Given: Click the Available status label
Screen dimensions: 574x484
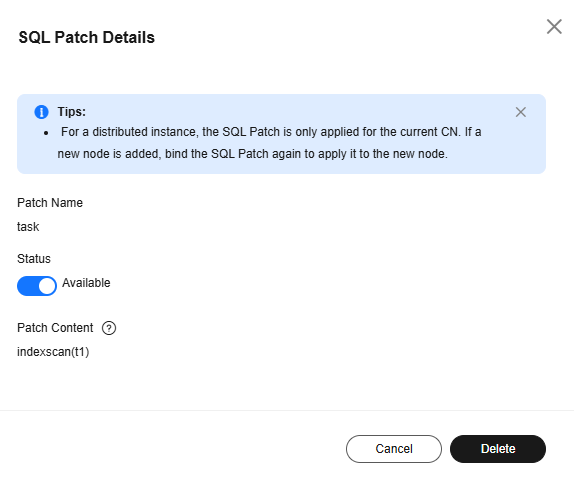Looking at the screenshot, I should (86, 283).
